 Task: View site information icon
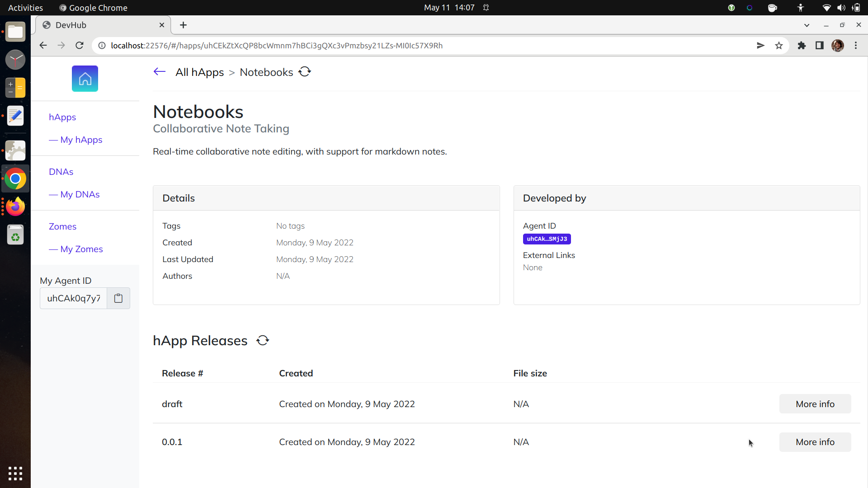click(102, 46)
